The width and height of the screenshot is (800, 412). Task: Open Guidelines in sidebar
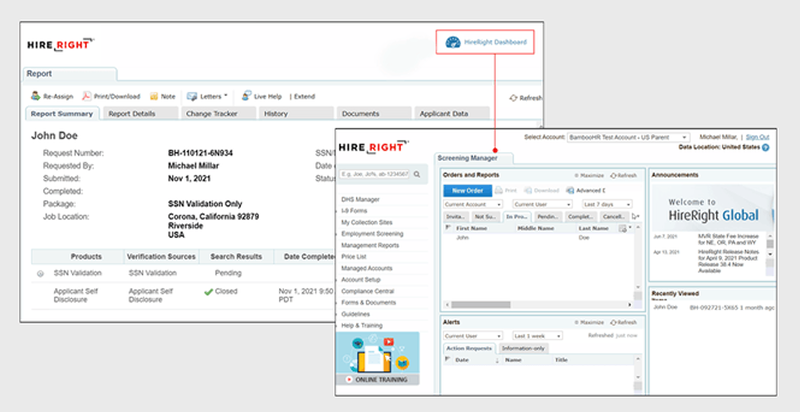[356, 314]
